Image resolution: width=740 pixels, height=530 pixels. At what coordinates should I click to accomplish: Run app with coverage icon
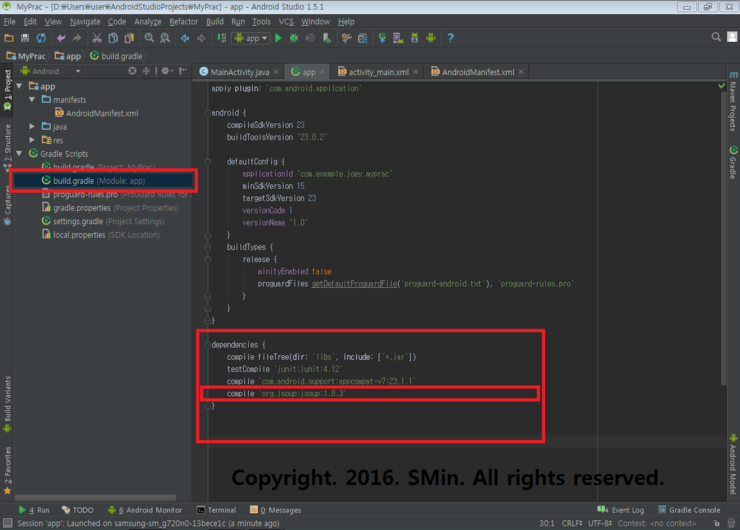point(310,38)
